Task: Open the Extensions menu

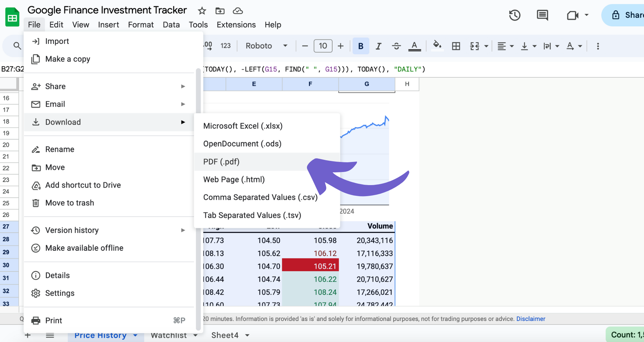Action: pyautogui.click(x=236, y=25)
